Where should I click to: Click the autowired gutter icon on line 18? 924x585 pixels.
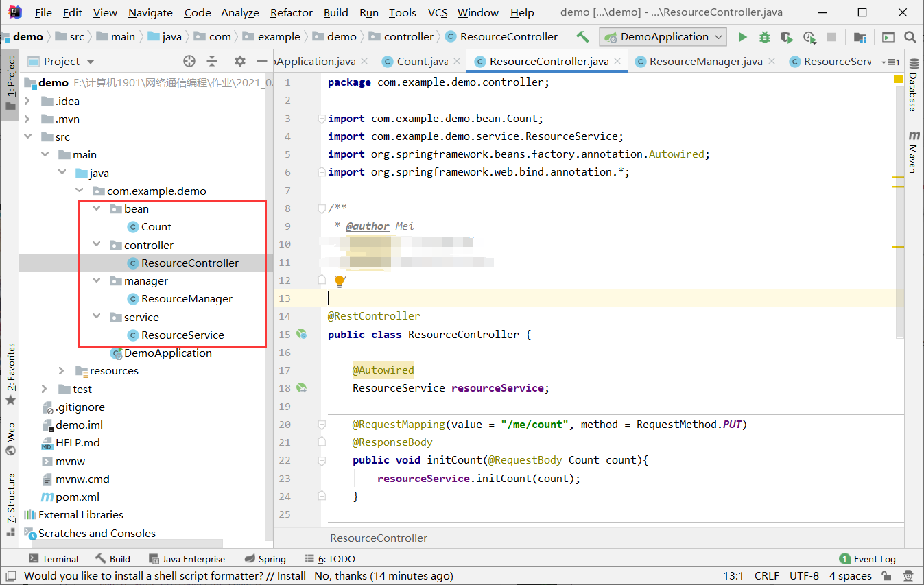tap(301, 388)
